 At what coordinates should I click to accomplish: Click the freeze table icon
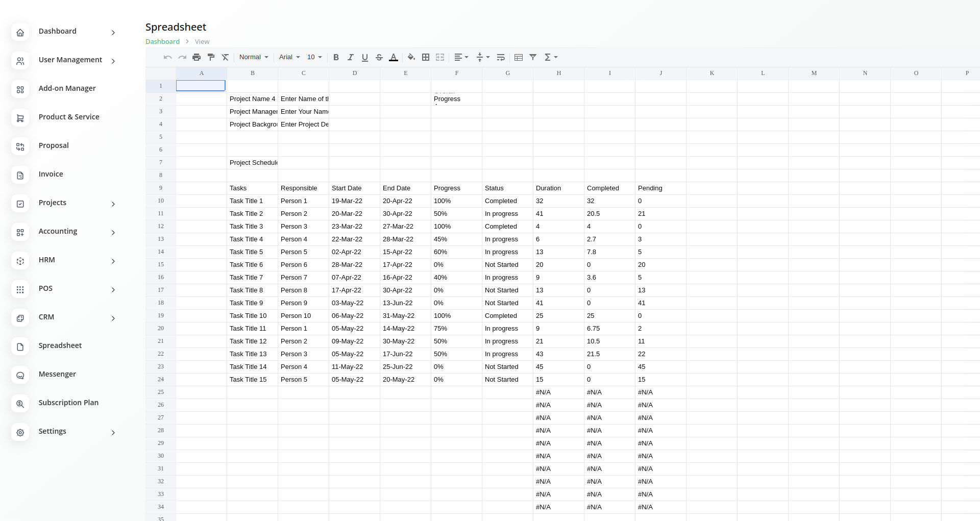[x=519, y=57]
